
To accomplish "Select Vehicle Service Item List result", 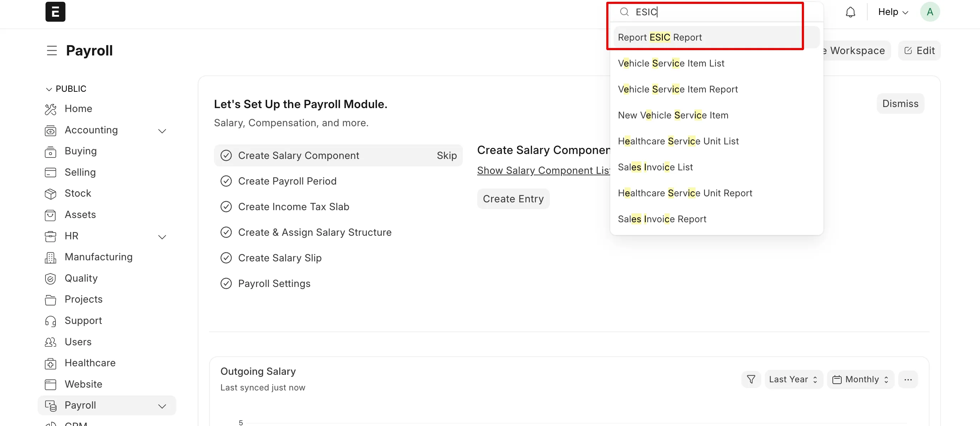I will 717,63.
